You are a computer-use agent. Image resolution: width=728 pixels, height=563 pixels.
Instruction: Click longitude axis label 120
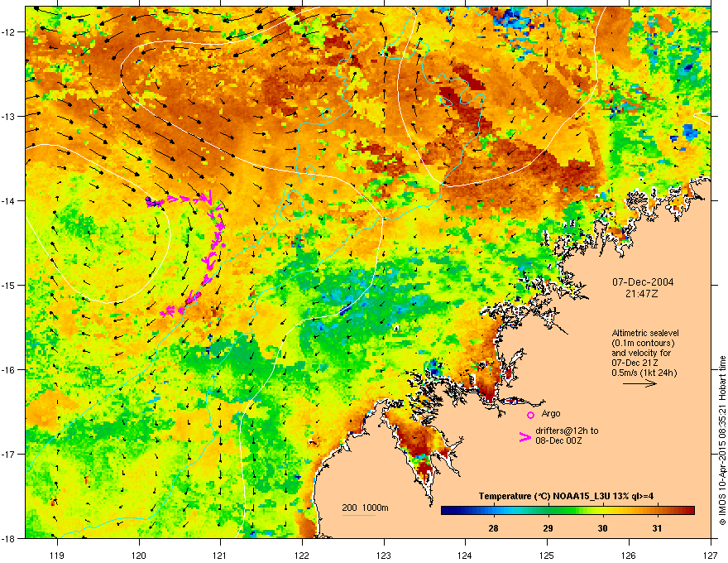(139, 555)
